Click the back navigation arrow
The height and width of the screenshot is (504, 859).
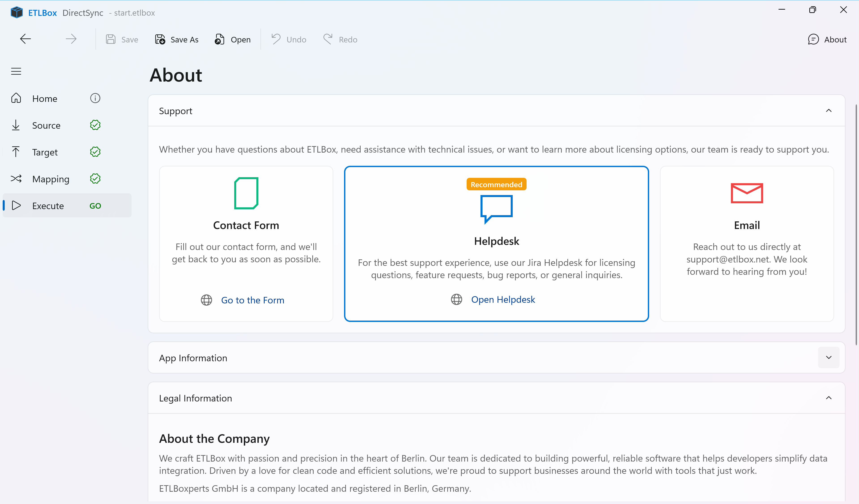coord(25,38)
